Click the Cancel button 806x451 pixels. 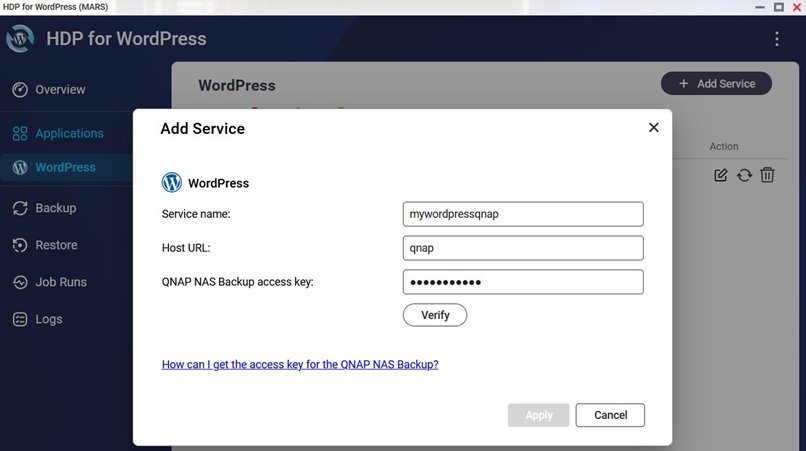(610, 415)
